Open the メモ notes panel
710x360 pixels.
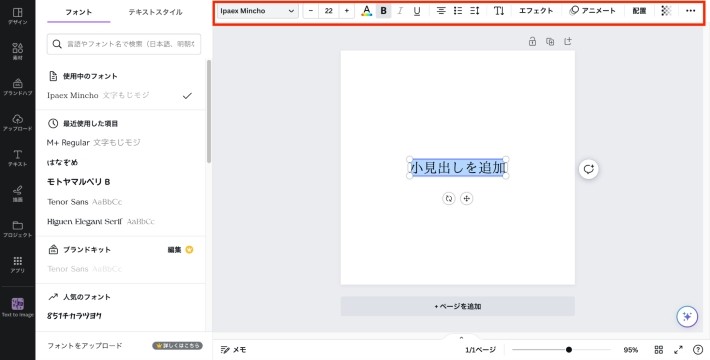[233, 350]
